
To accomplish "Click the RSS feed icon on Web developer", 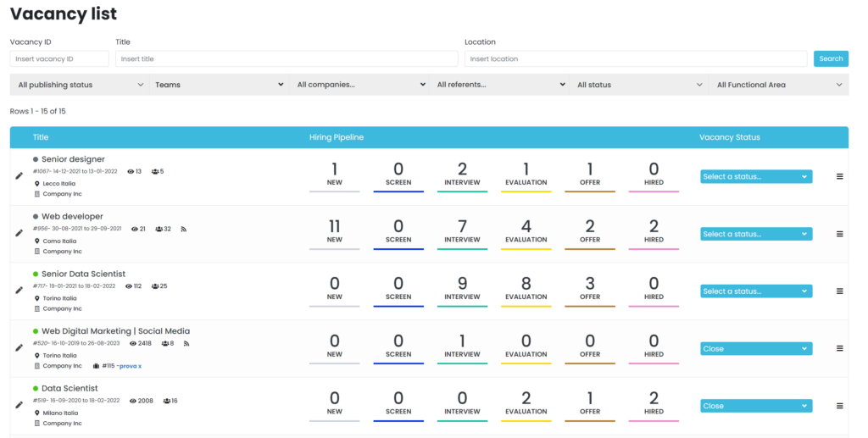I will (184, 229).
